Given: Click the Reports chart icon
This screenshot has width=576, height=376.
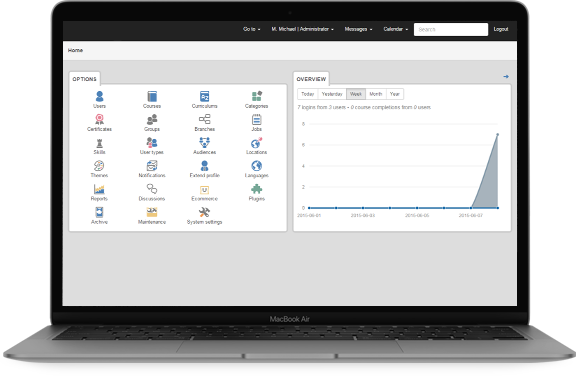Looking at the screenshot, I should (x=99, y=189).
